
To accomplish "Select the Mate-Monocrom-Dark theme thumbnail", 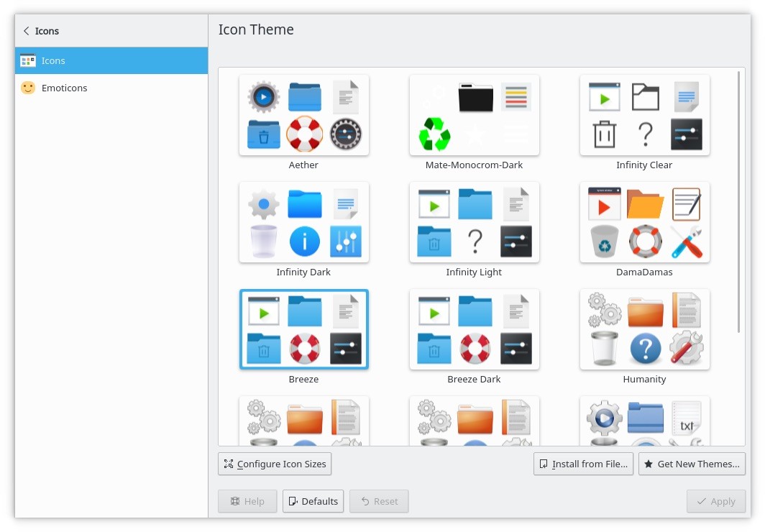I will (x=474, y=115).
